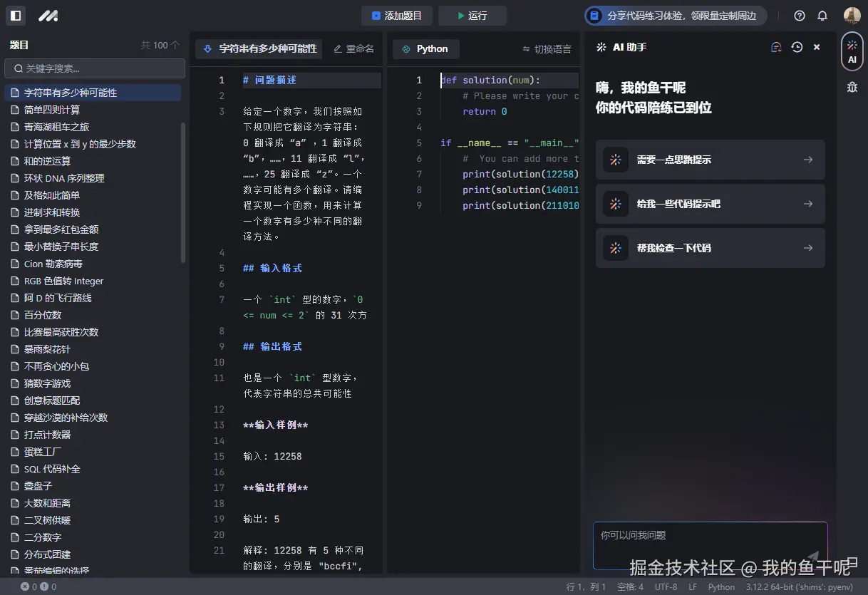Viewport: 868px width, 595px height.
Task: Select the 简单四则计算 problem entry
Action: [55, 109]
